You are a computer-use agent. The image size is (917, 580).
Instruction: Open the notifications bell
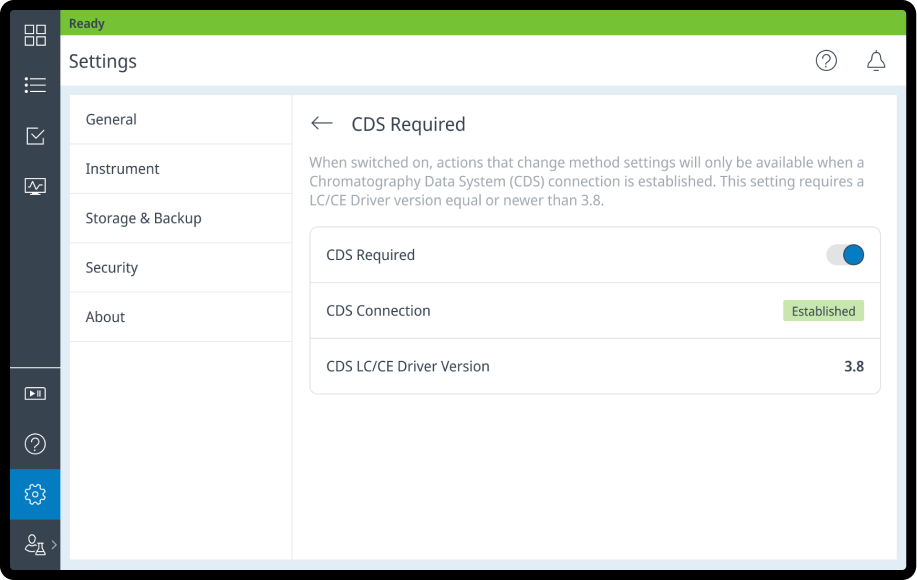pos(876,61)
